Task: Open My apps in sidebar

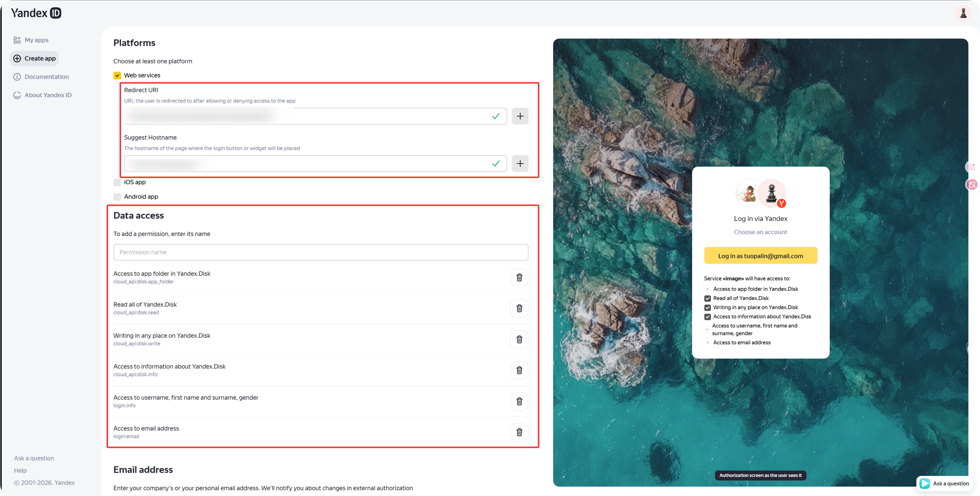Action: point(31,40)
